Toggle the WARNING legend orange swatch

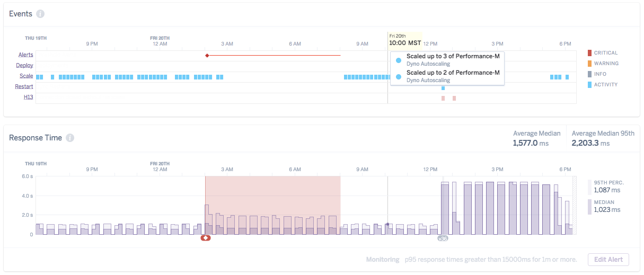tap(589, 64)
